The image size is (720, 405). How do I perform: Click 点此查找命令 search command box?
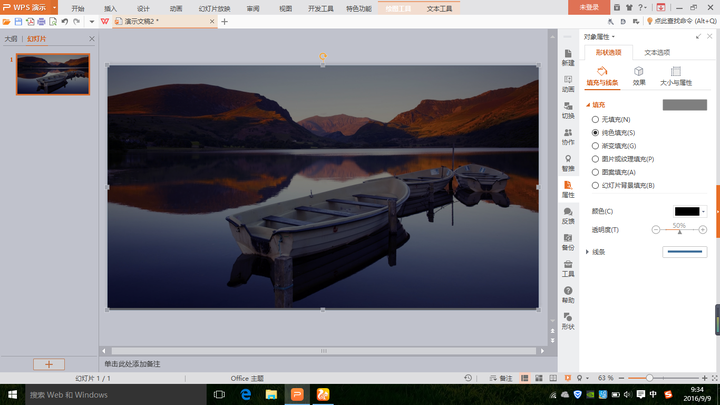point(681,21)
